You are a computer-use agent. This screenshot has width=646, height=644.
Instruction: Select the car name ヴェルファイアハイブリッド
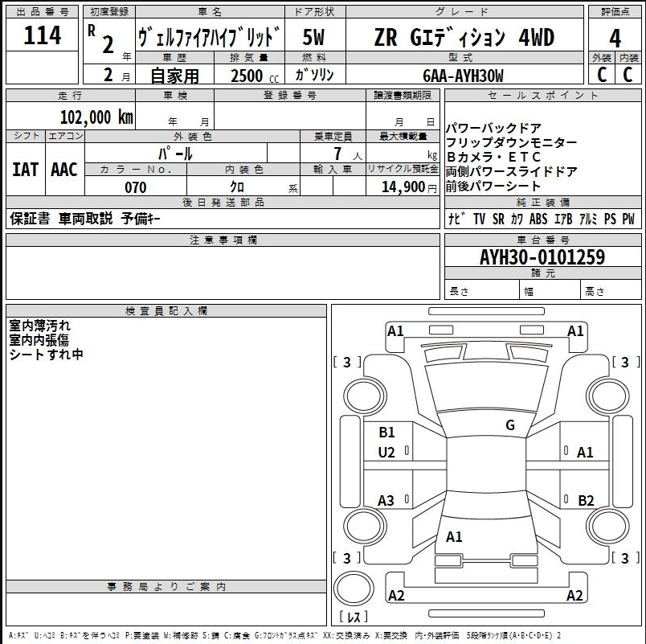point(209,37)
